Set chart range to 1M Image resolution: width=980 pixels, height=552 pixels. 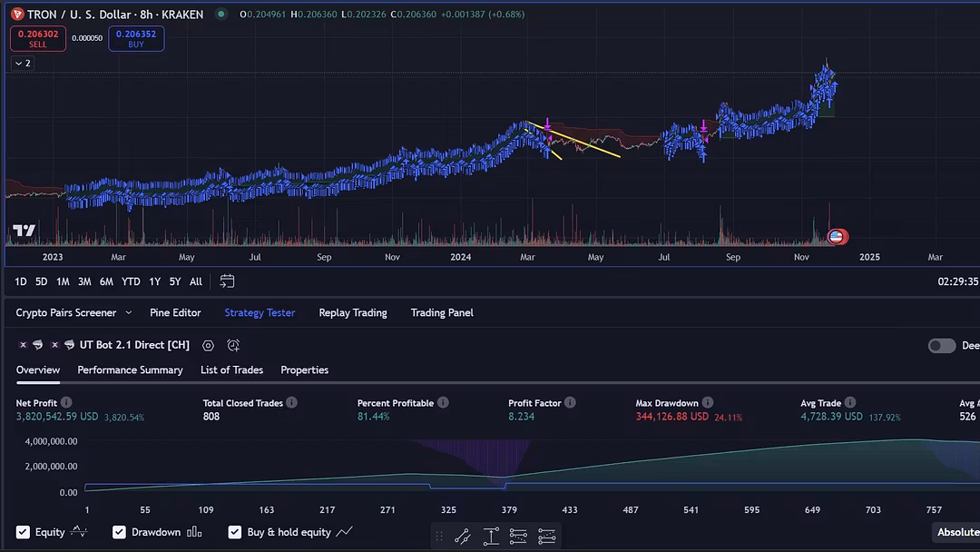(63, 282)
